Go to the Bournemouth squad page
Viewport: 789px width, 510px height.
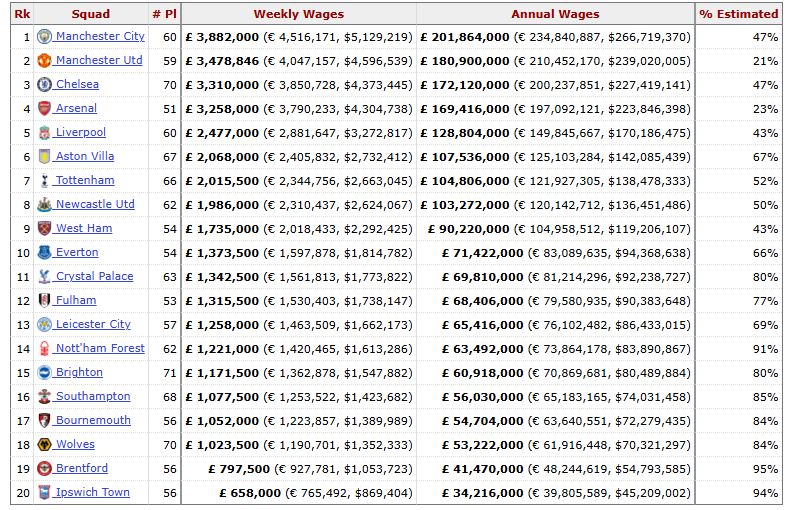[93, 420]
